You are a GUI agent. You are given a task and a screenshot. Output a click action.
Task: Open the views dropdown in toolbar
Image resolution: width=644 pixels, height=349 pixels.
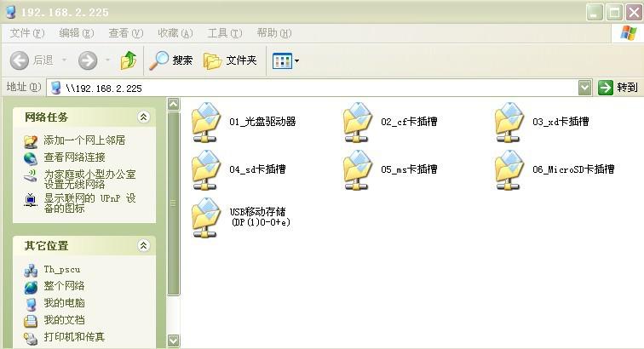point(285,60)
